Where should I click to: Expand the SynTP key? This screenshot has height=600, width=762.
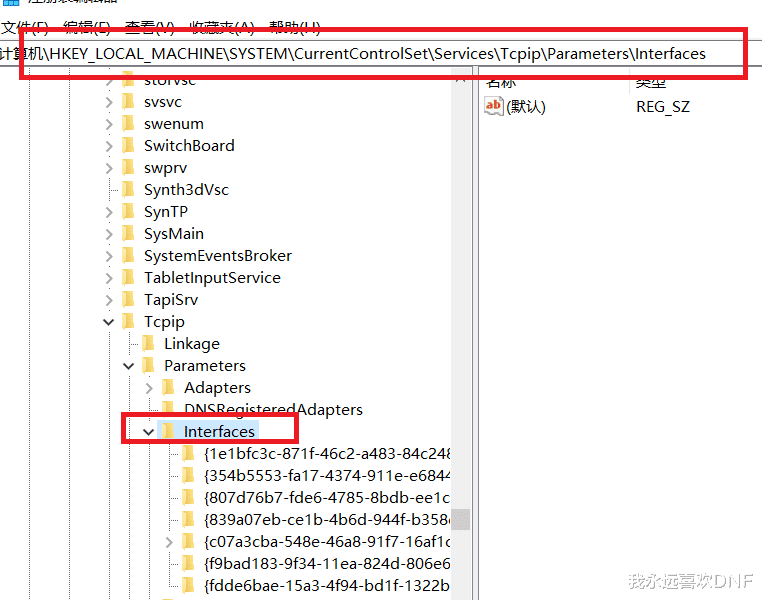pyautogui.click(x=109, y=212)
